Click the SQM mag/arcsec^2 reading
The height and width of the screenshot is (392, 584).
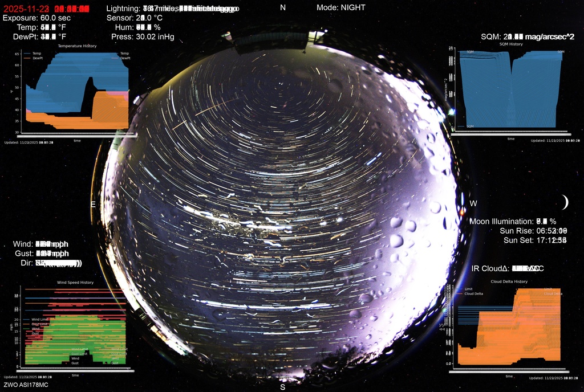coord(528,36)
